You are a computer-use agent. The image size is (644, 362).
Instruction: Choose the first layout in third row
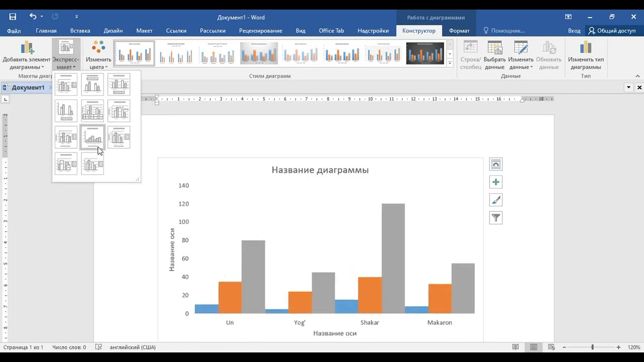[66, 137]
